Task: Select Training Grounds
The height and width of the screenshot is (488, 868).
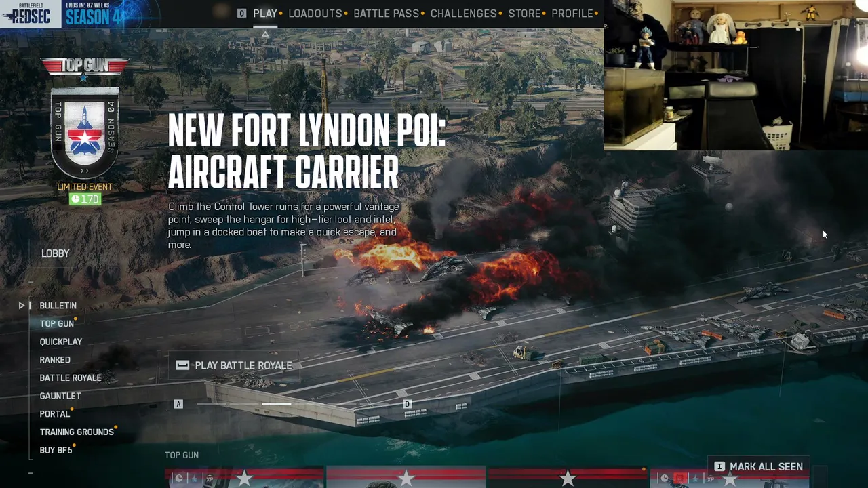Action: coord(77,432)
